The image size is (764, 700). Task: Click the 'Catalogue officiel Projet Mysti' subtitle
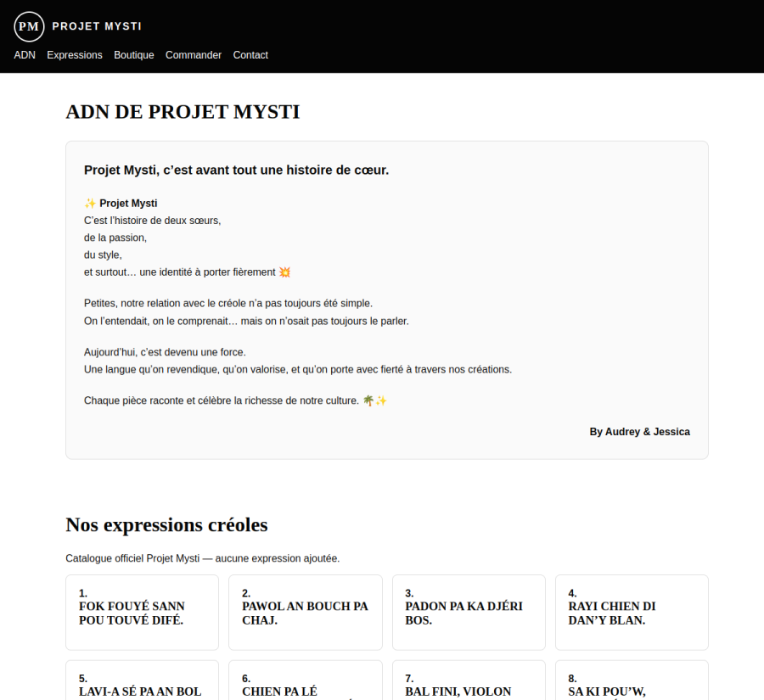point(203,558)
